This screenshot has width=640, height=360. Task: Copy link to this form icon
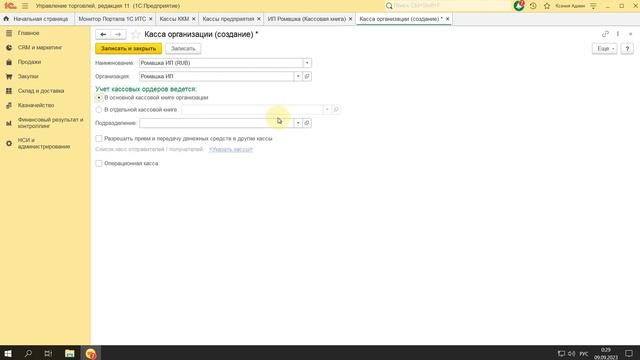coord(605,34)
